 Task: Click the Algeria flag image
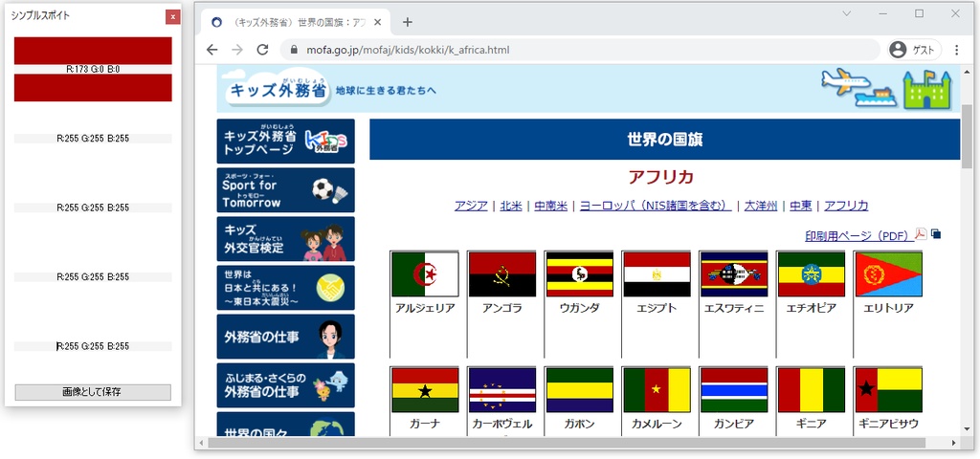[425, 274]
